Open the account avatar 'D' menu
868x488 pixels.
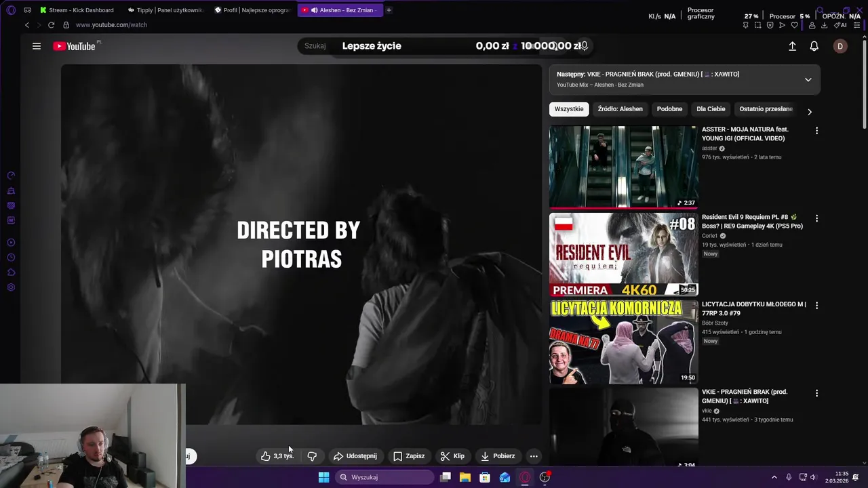click(x=840, y=46)
